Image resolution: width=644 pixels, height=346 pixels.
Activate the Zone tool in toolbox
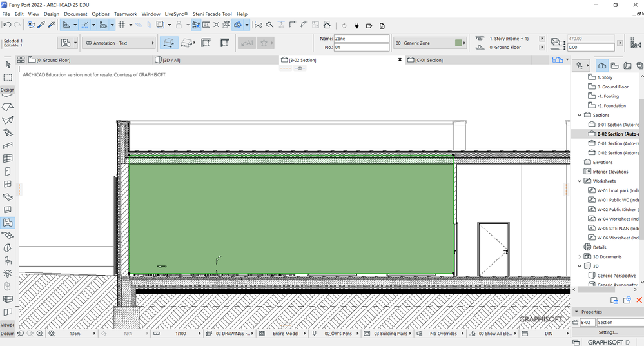[x=8, y=223]
